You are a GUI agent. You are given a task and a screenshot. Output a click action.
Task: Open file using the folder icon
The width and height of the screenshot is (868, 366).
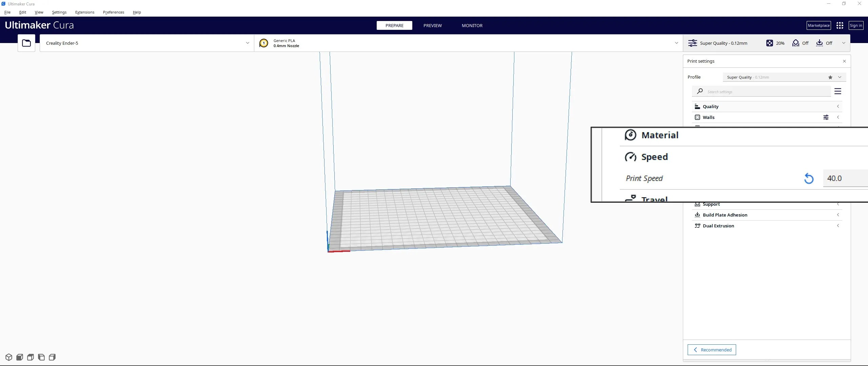26,43
